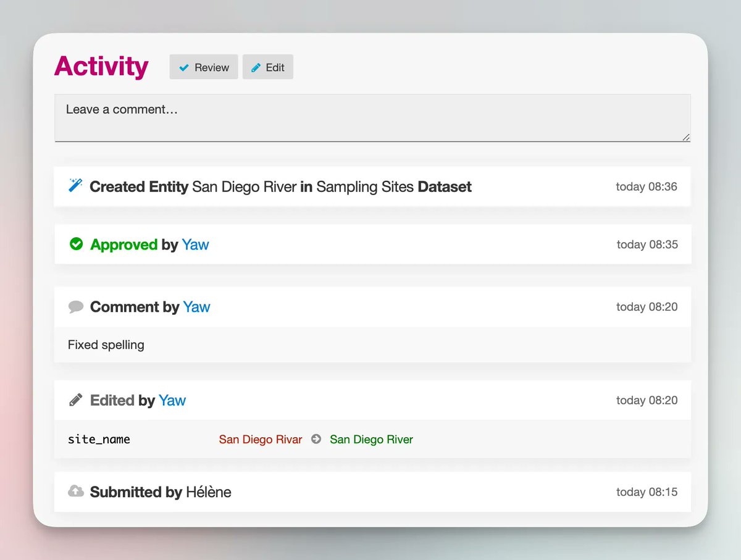Click the site_name field label
Screen dimensions: 741x560
[x=99, y=439]
